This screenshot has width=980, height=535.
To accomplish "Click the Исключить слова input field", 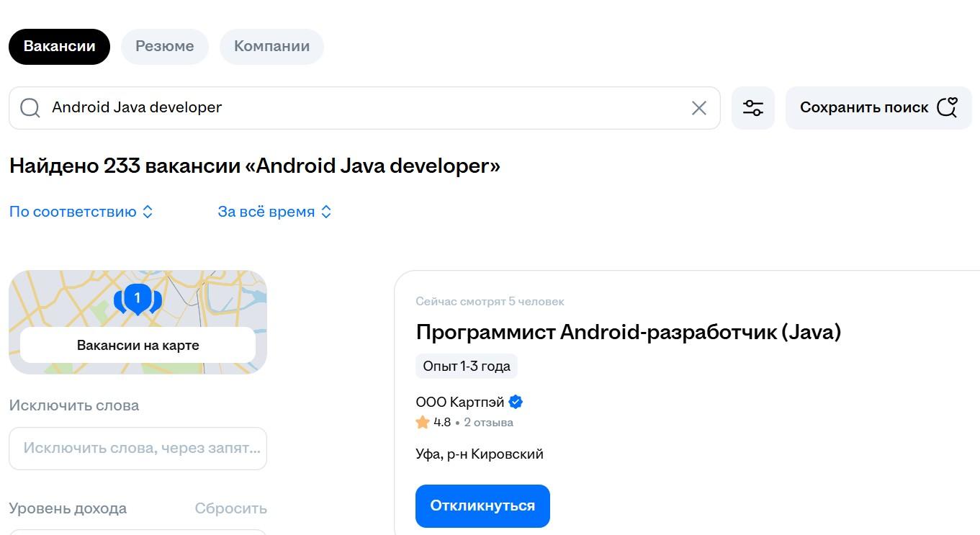I will coord(138,448).
